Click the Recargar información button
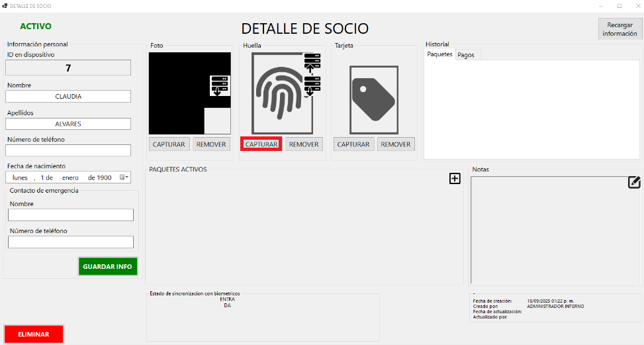The image size is (644, 345). [x=620, y=29]
